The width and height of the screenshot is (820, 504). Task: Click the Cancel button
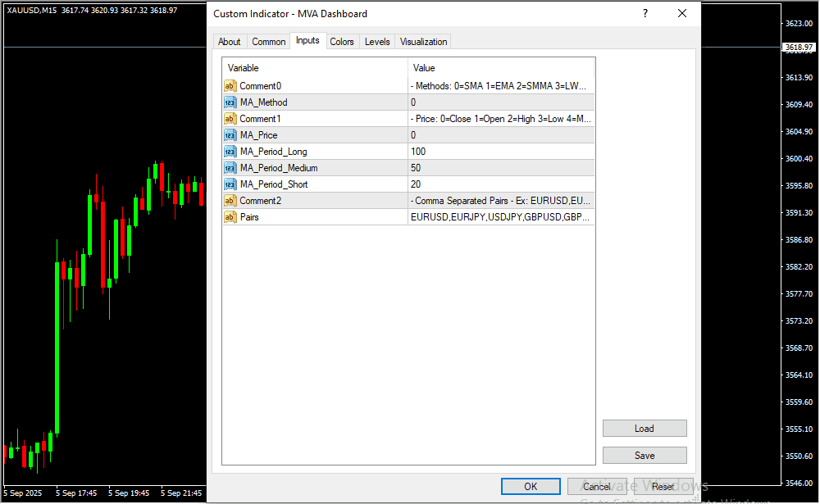point(597,487)
